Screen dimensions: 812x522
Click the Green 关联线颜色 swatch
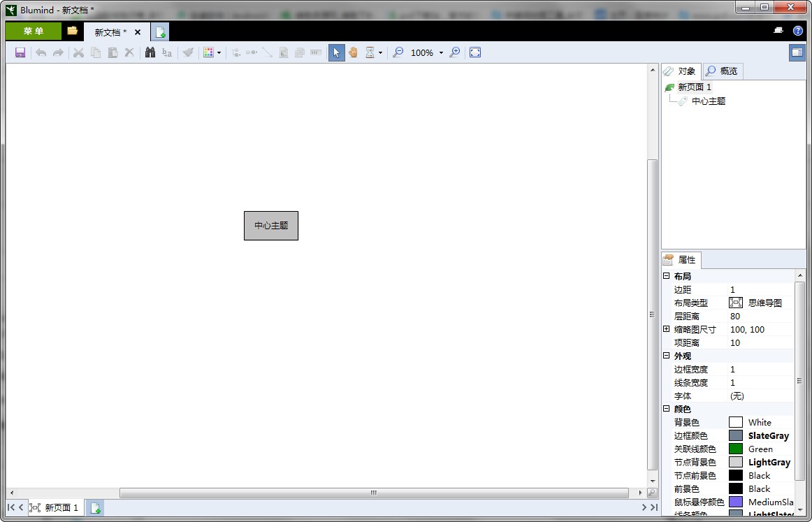(x=735, y=449)
